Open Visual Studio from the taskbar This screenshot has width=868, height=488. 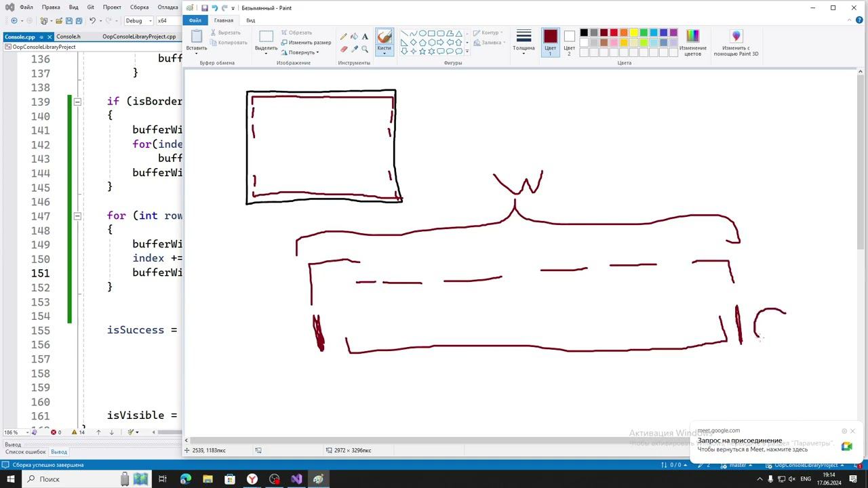tap(296, 479)
